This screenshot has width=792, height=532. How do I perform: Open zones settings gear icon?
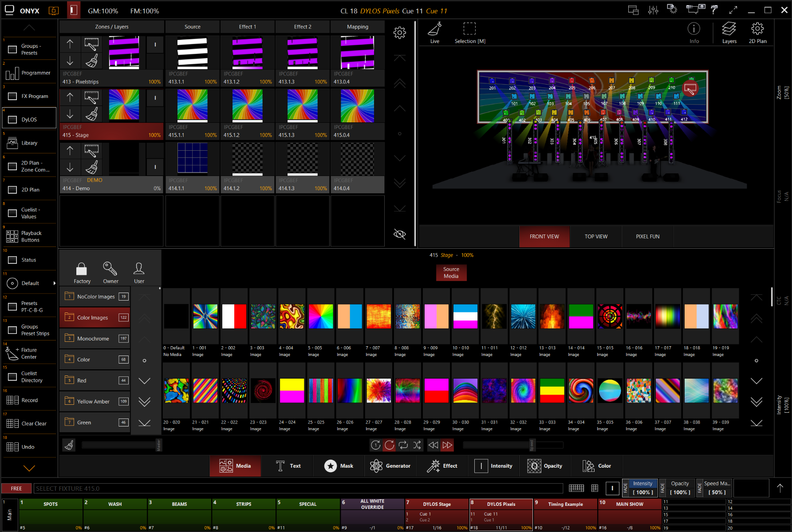coord(399,32)
